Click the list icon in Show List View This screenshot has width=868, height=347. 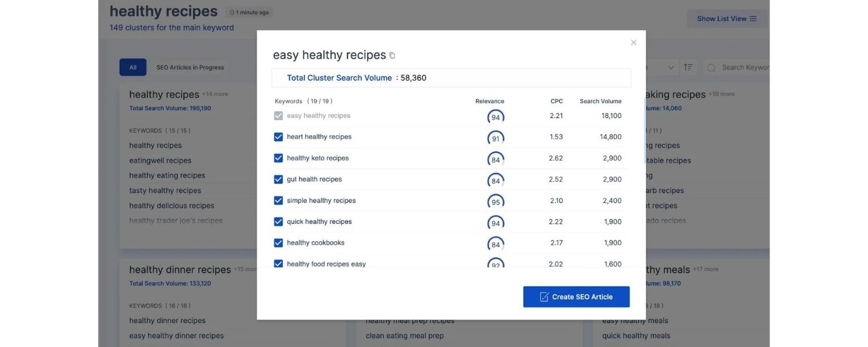pos(753,19)
